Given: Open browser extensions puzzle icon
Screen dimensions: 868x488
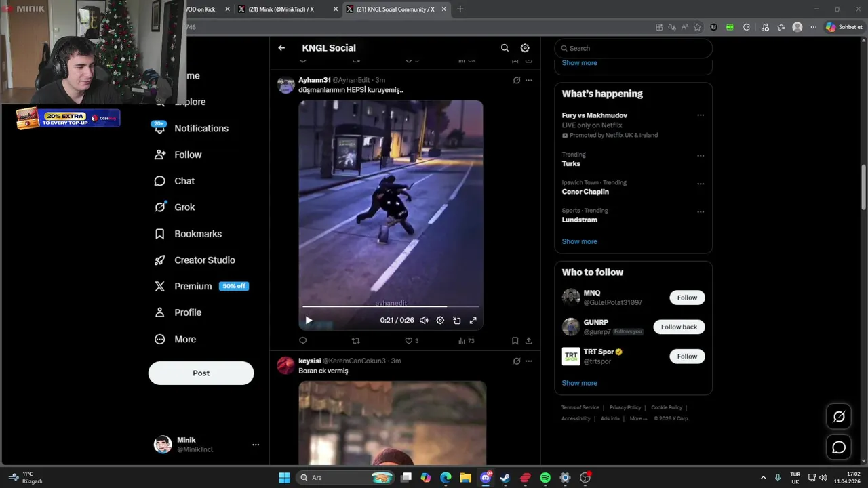Looking at the screenshot, I should coord(747,27).
